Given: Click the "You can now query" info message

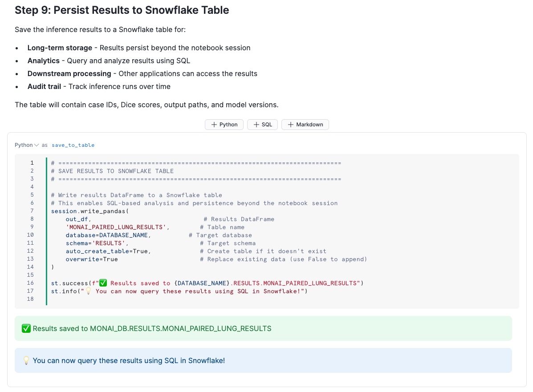Looking at the screenshot, I should pyautogui.click(x=129, y=360).
